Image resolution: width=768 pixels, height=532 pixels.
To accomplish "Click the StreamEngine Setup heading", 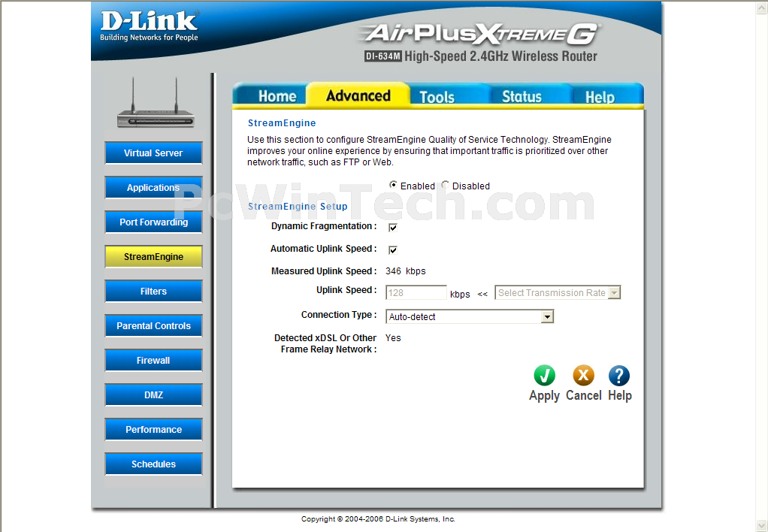I will [298, 206].
